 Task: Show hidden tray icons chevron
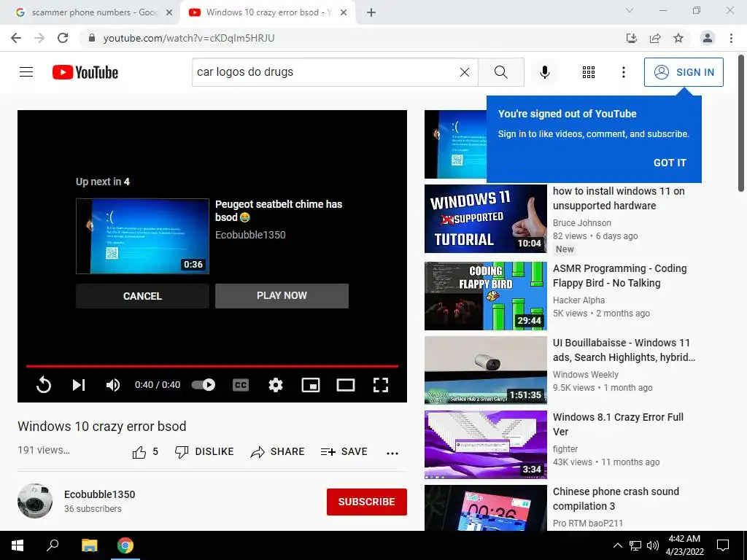pyautogui.click(x=617, y=545)
